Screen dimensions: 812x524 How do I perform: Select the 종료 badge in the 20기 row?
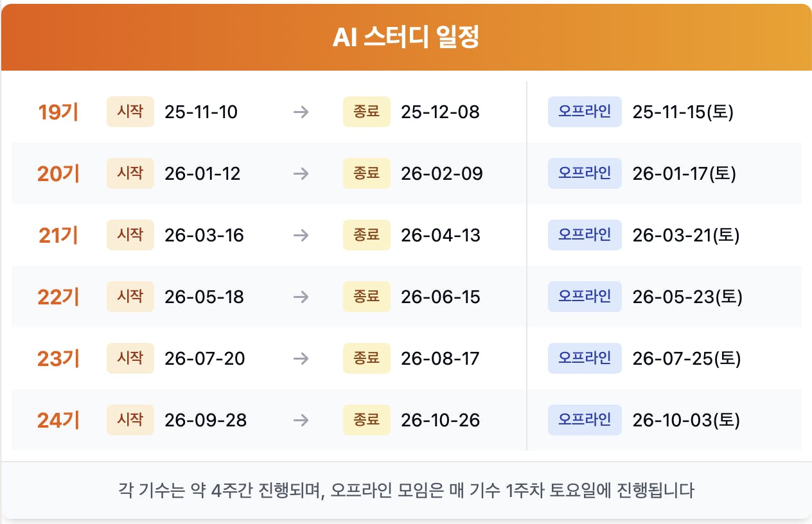(x=367, y=173)
